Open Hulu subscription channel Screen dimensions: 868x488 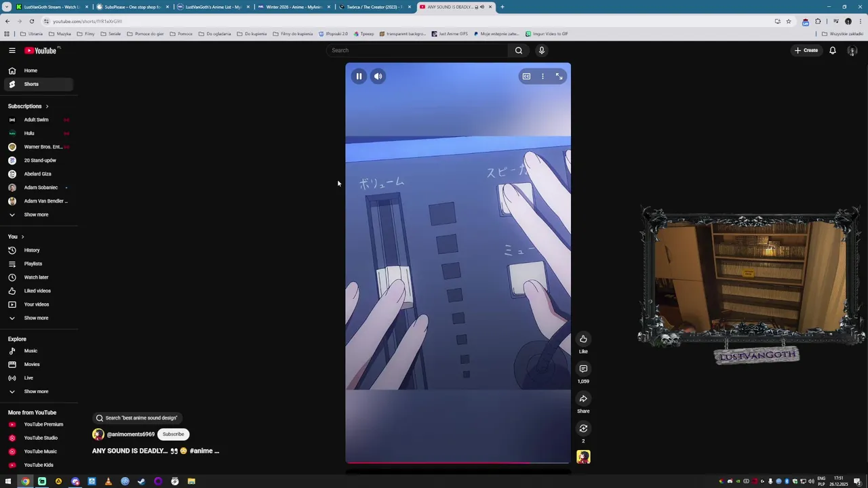point(38,134)
